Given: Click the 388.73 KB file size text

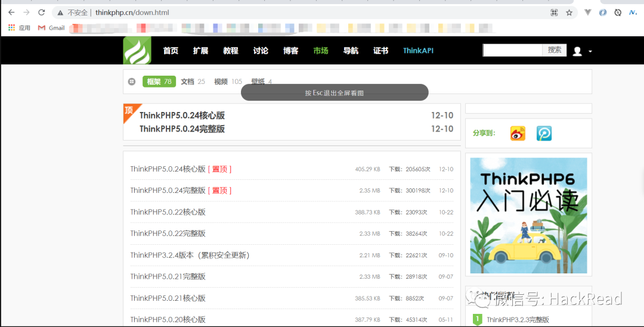Looking at the screenshot, I should pyautogui.click(x=367, y=212).
